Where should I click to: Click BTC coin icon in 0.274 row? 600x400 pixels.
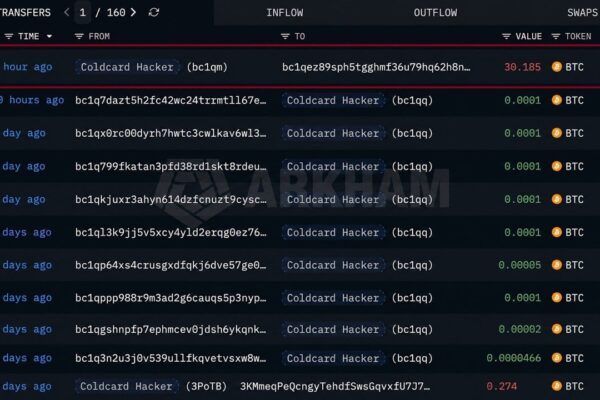coord(557,386)
